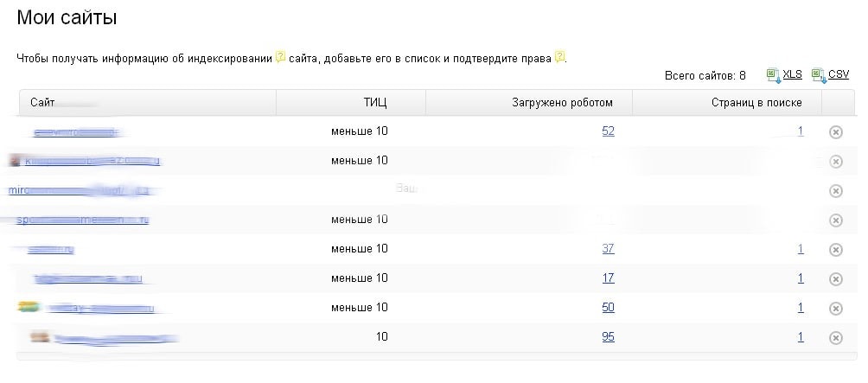Screen dimensions: 868x383
Task: Open the 50 robot-loaded pages link
Action: coord(608,308)
